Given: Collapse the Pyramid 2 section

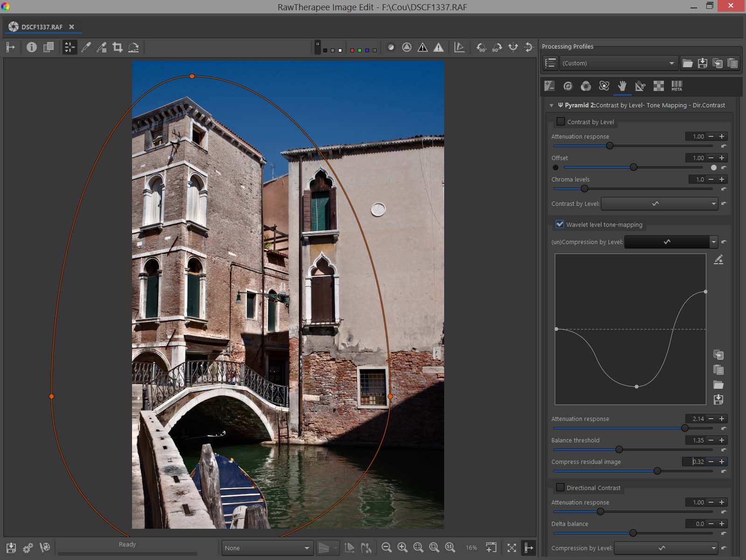Looking at the screenshot, I should coord(551,105).
